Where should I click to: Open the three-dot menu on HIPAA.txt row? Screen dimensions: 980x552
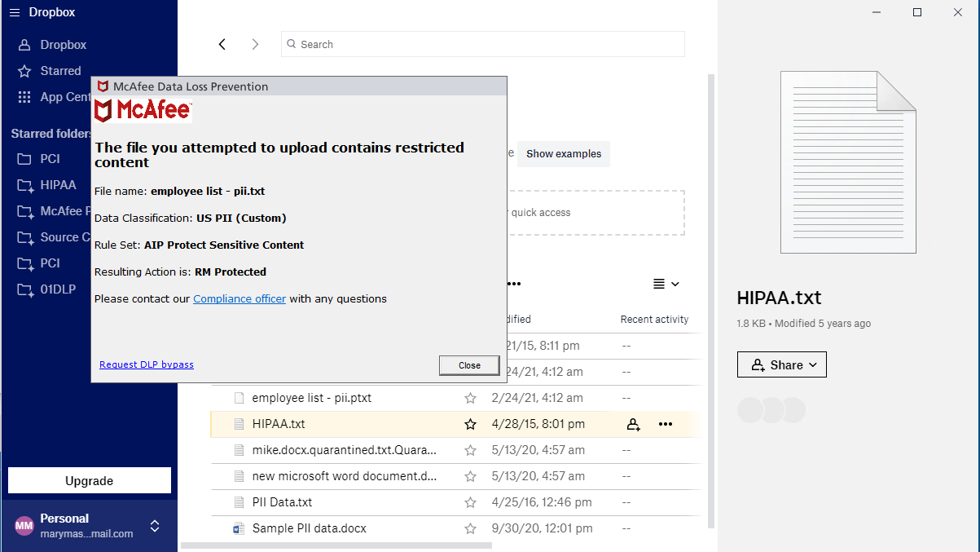click(666, 424)
